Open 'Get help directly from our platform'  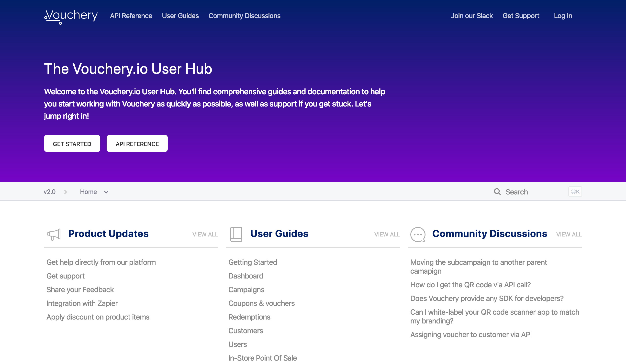coord(101,262)
